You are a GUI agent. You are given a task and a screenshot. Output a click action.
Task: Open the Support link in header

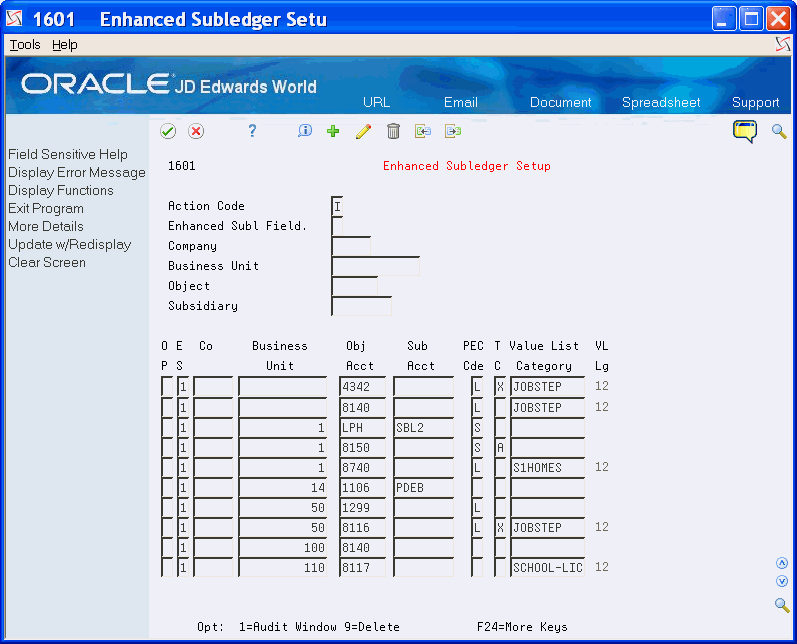[x=755, y=102]
